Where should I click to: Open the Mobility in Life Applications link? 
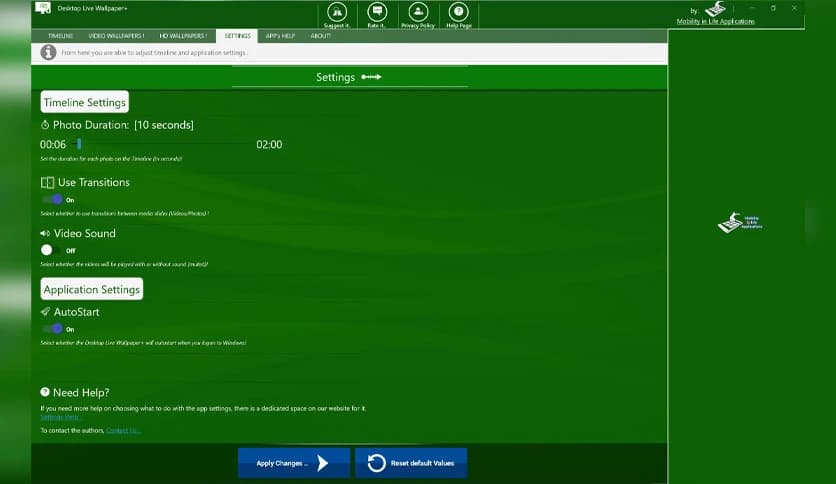716,21
